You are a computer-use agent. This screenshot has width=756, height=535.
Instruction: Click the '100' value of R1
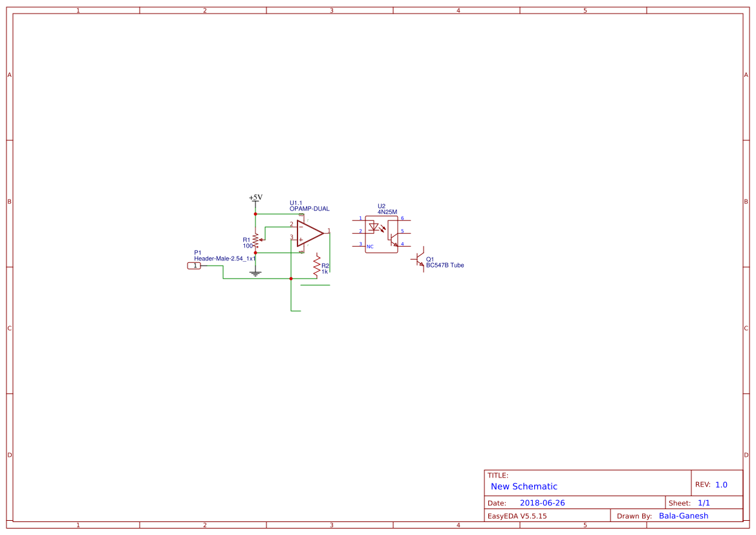point(248,246)
